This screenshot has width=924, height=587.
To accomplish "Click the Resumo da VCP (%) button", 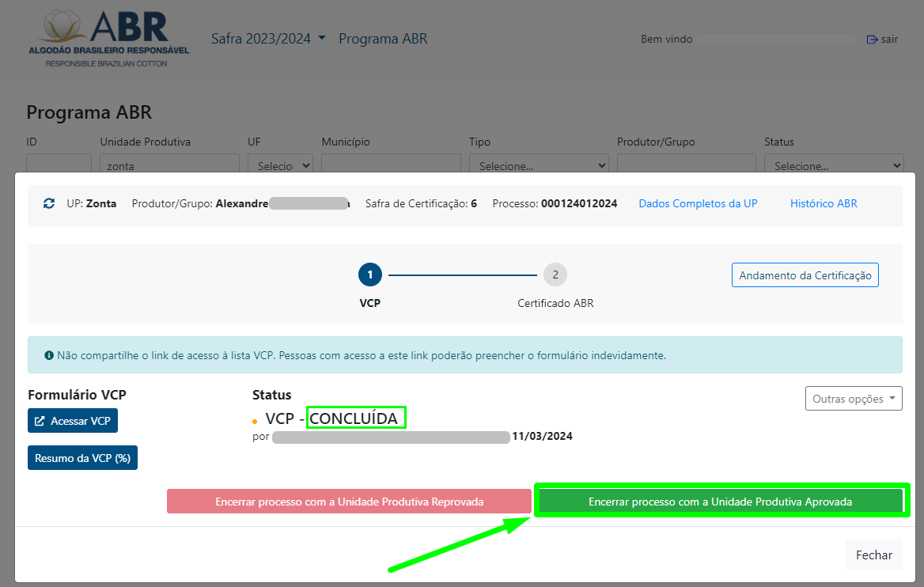I will point(82,458).
